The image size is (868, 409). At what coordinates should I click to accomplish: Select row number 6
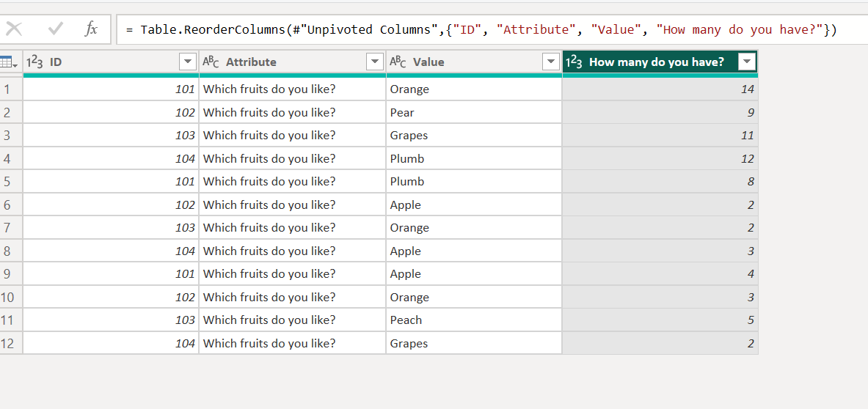click(11, 204)
